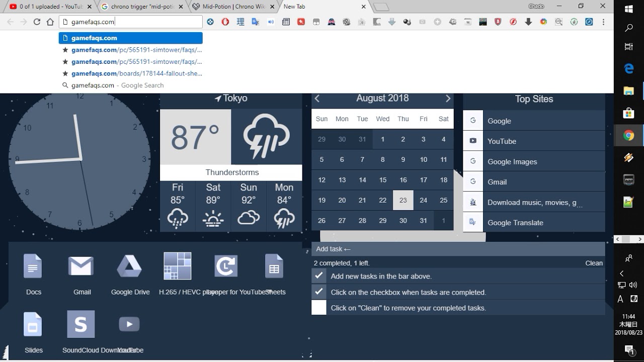Select gamefaqs.com top autocomplete suggestion
This screenshot has height=362, width=644.
coord(131,38)
